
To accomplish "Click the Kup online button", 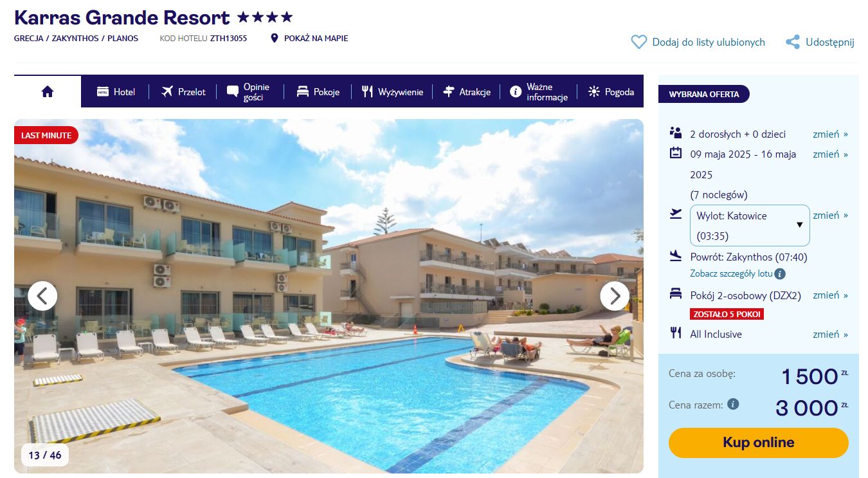I will [x=759, y=443].
